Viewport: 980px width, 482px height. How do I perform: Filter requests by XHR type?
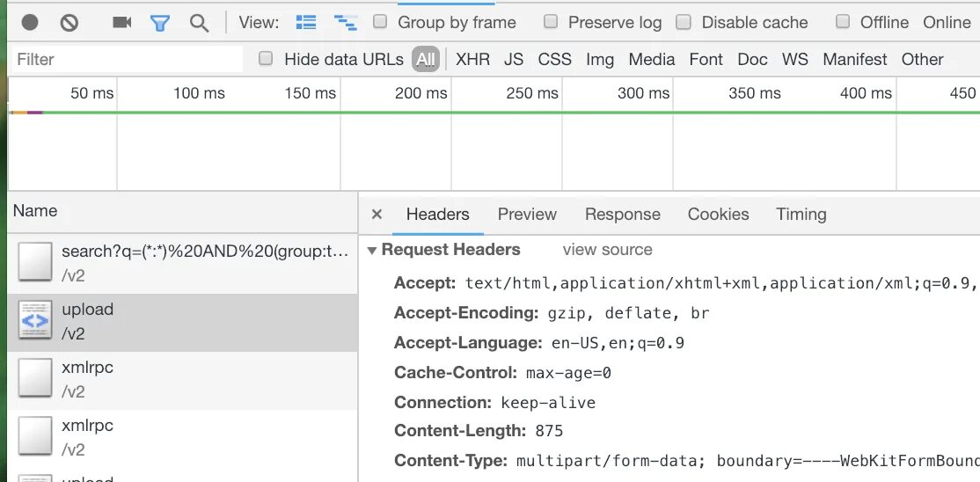[x=473, y=60]
